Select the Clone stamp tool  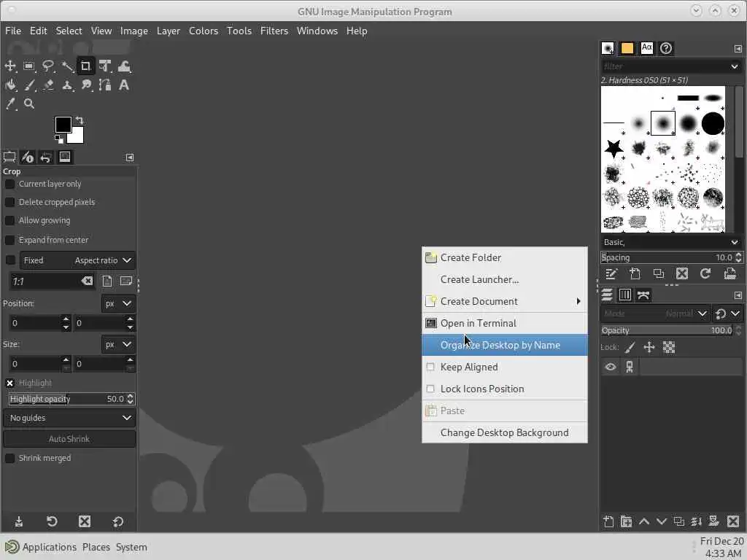tap(67, 85)
